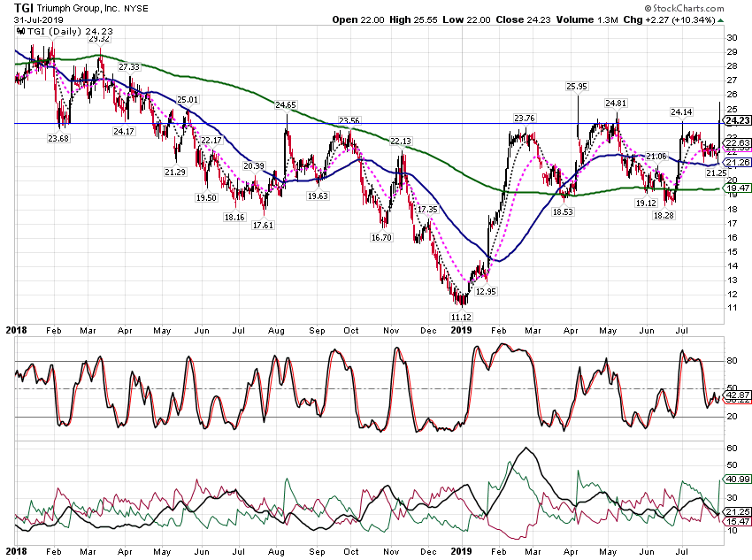Click the Low 22.00 value in header
The width and height of the screenshot is (752, 560).
(x=466, y=19)
